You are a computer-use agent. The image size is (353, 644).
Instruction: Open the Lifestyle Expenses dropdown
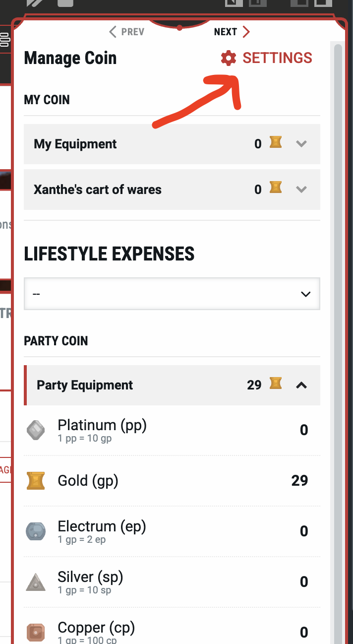click(172, 294)
